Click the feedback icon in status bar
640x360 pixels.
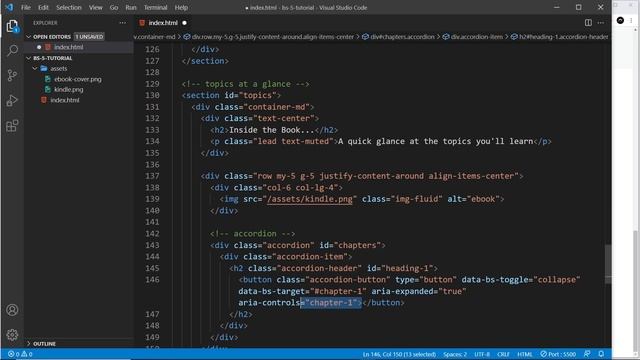tap(587, 354)
